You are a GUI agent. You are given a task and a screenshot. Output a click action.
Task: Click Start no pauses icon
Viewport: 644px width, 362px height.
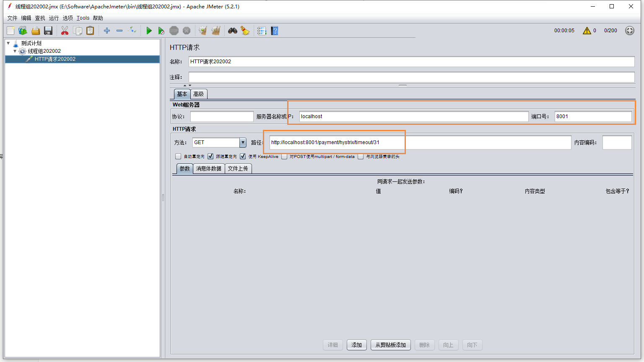pos(161,31)
